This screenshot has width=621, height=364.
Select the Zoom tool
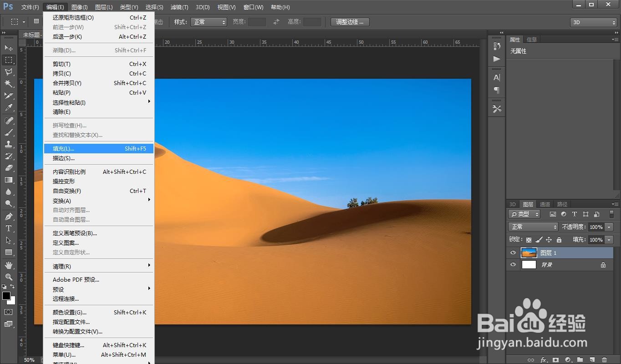(8, 277)
